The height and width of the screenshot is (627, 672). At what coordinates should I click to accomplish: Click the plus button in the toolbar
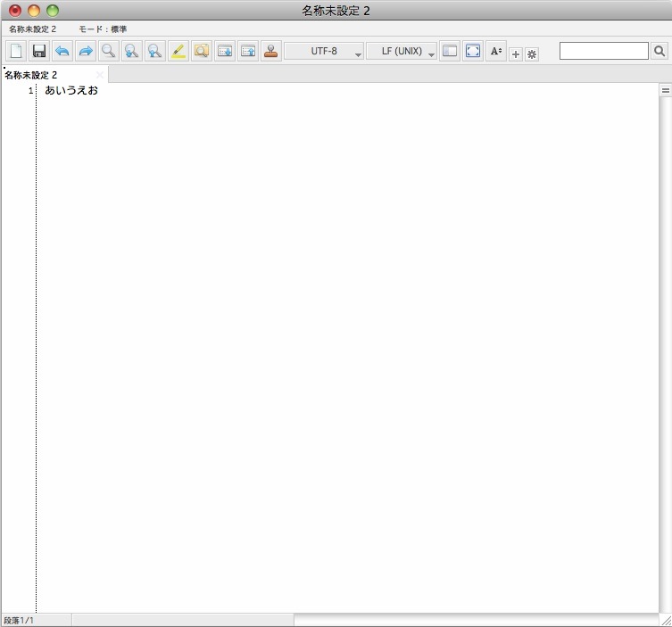coord(516,54)
